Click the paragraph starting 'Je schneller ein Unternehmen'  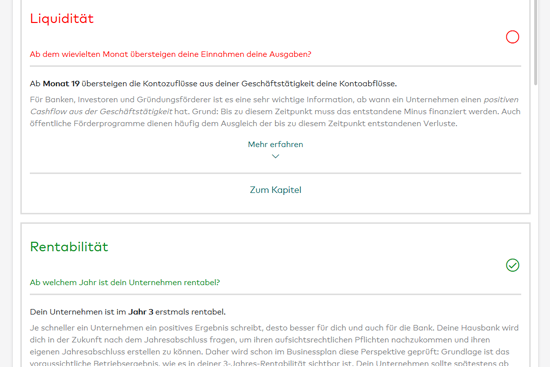click(274, 346)
